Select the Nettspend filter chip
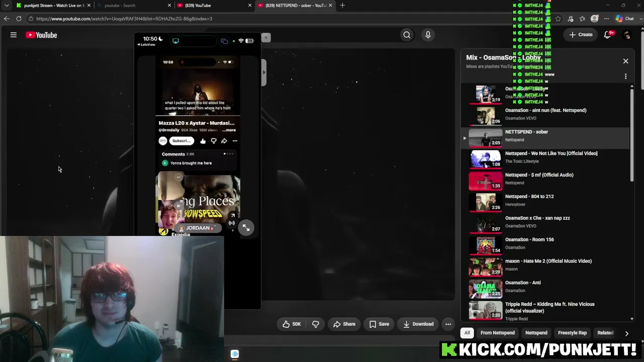The height and width of the screenshot is (362, 644). 536,333
